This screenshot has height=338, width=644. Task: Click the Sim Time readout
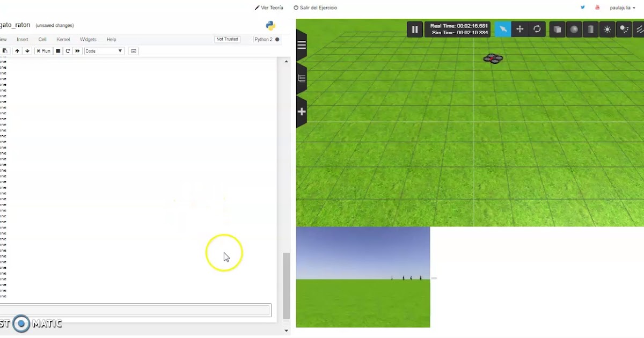[460, 33]
